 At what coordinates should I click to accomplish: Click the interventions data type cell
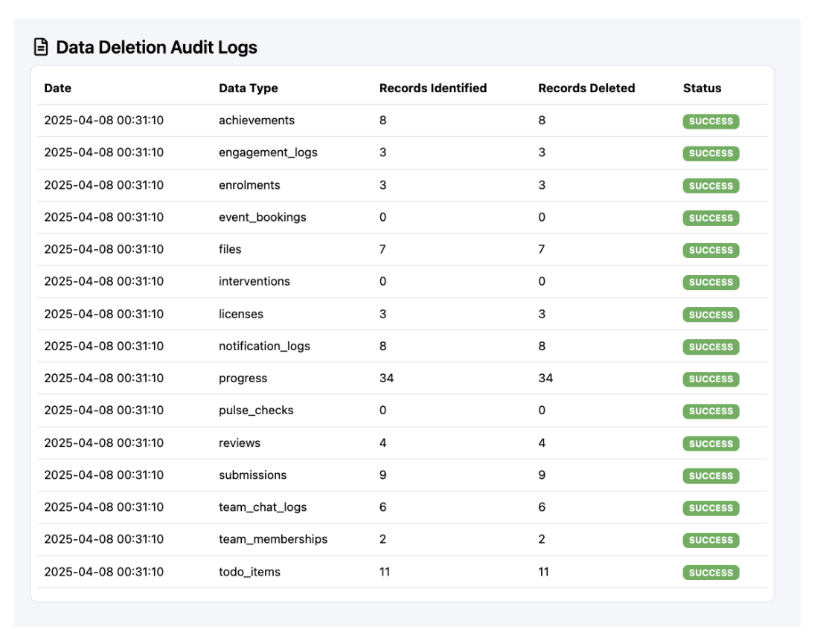[x=255, y=282]
